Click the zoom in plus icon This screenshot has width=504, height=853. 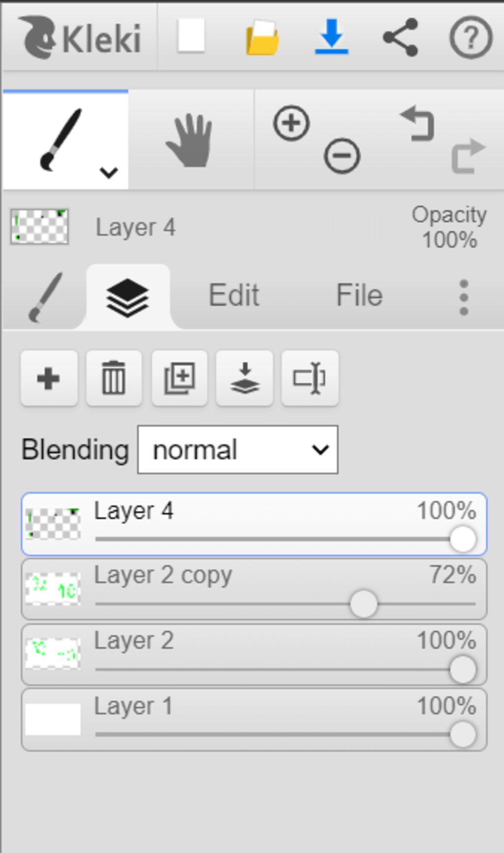[291, 123]
